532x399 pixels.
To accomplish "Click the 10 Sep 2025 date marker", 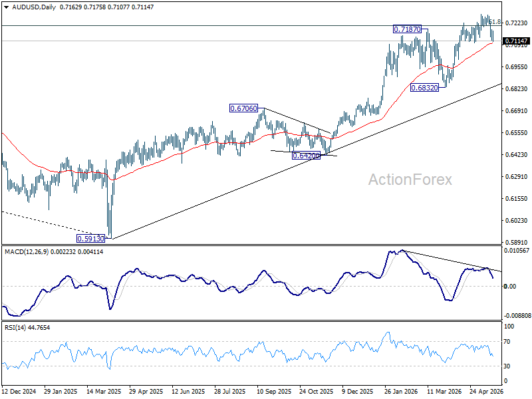I will 274,391.
